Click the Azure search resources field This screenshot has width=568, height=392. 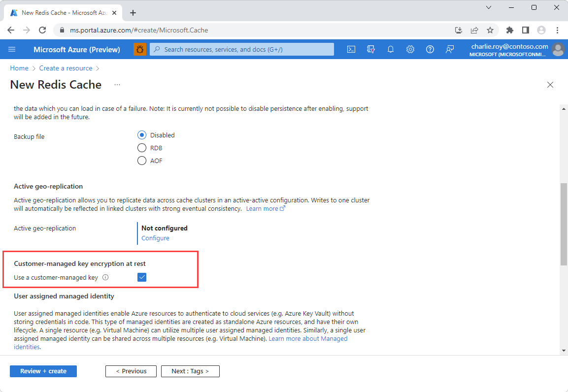click(241, 49)
